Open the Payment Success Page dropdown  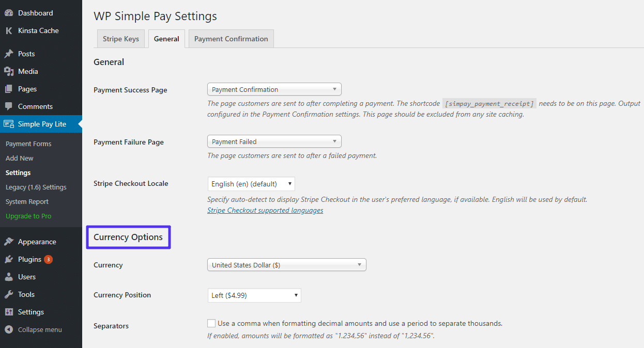pyautogui.click(x=274, y=89)
